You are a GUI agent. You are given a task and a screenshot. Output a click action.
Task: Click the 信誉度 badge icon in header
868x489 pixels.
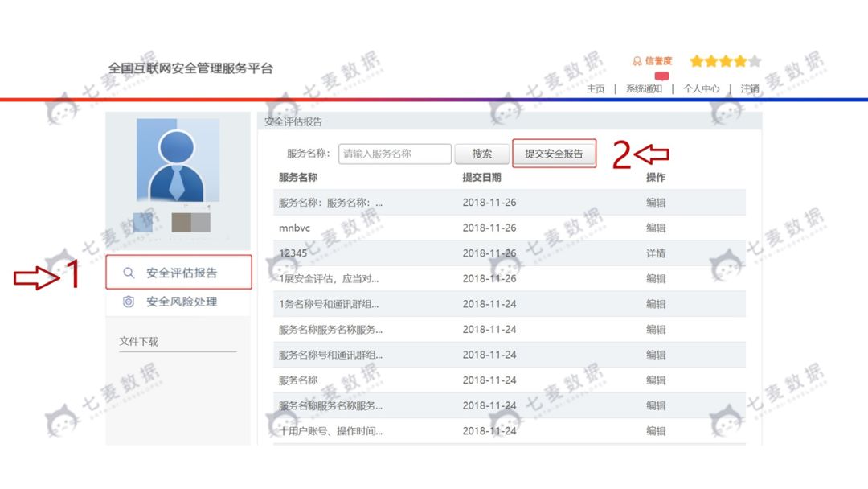tap(637, 61)
